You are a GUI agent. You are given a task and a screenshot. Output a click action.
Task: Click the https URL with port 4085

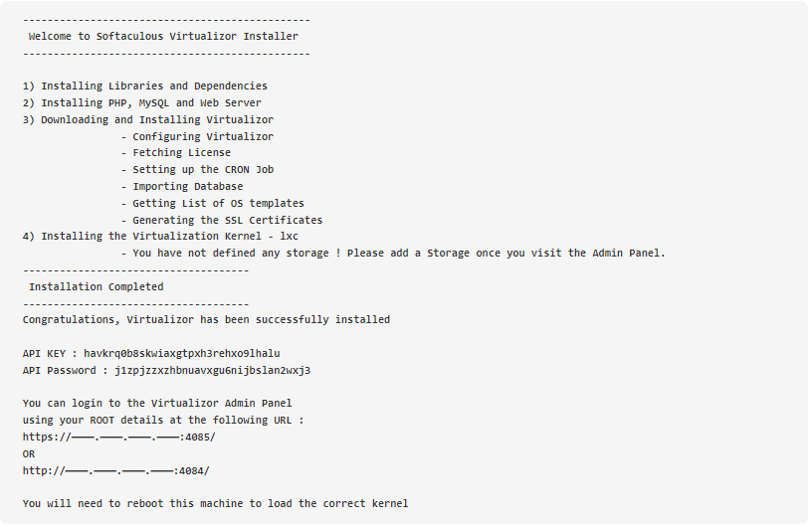pyautogui.click(x=119, y=437)
